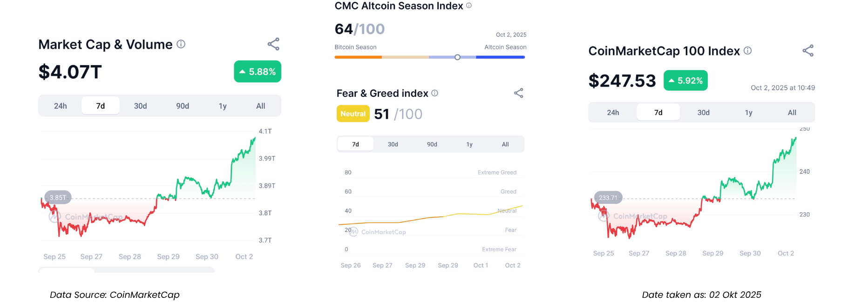Choose All range on Market Cap chart

pos(261,106)
